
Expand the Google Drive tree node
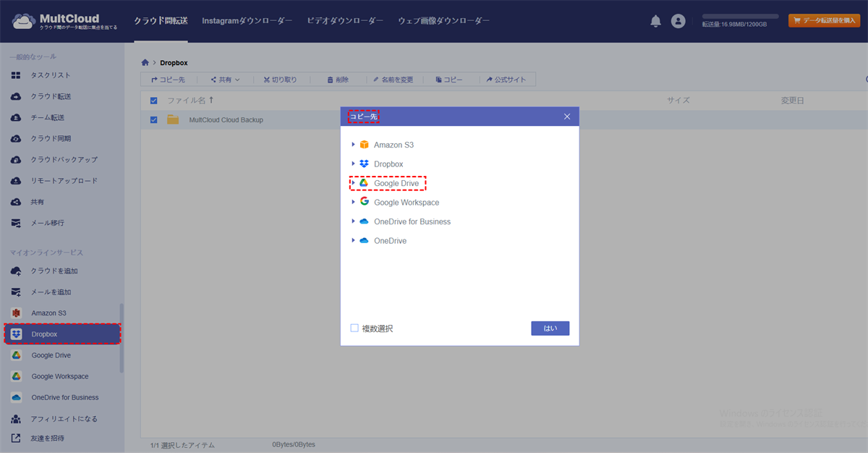pyautogui.click(x=354, y=183)
